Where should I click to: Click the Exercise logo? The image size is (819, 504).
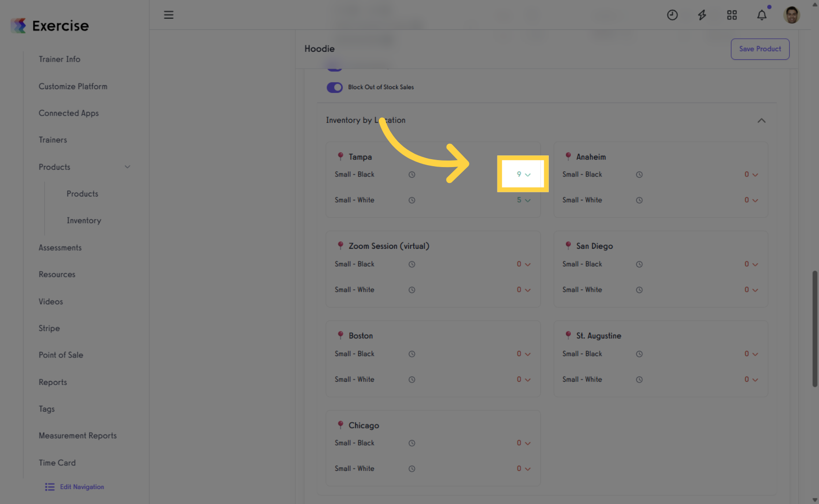tap(50, 26)
